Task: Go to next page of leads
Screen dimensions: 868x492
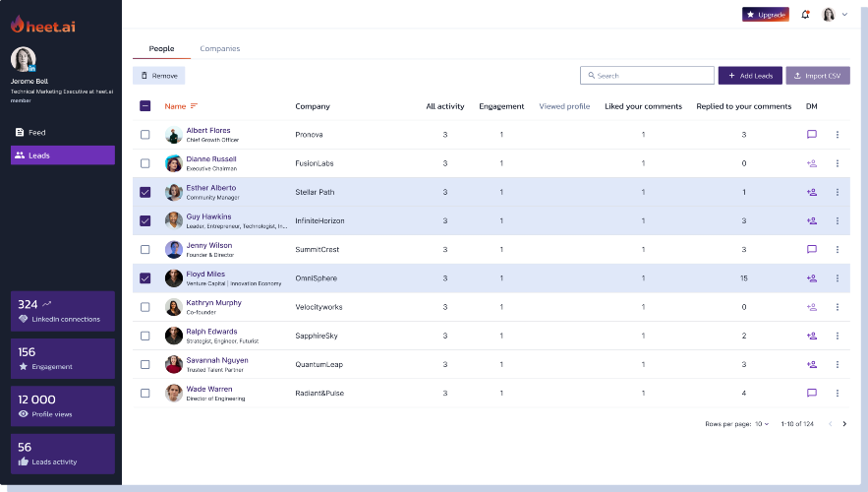Action: [x=844, y=424]
